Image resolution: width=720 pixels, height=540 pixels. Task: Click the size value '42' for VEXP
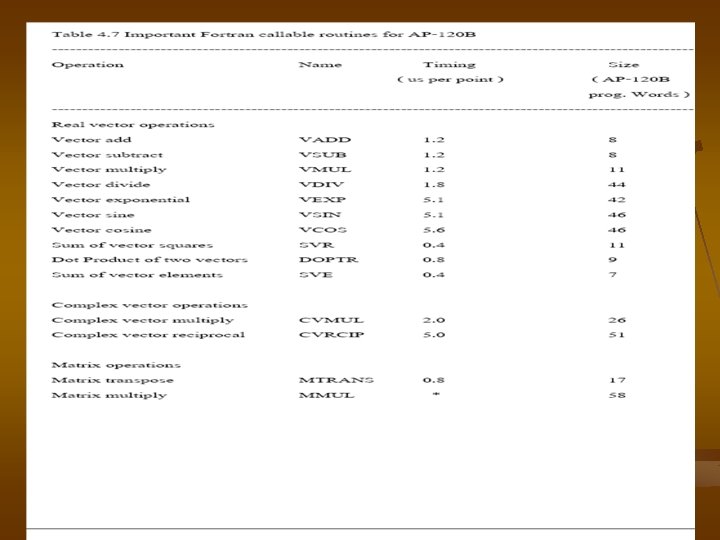click(x=616, y=200)
